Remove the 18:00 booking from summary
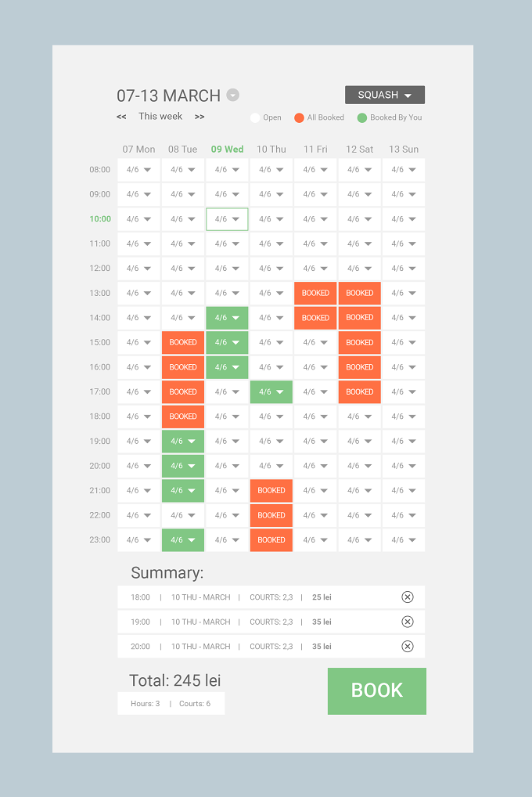The width and height of the screenshot is (532, 797). pyautogui.click(x=407, y=597)
